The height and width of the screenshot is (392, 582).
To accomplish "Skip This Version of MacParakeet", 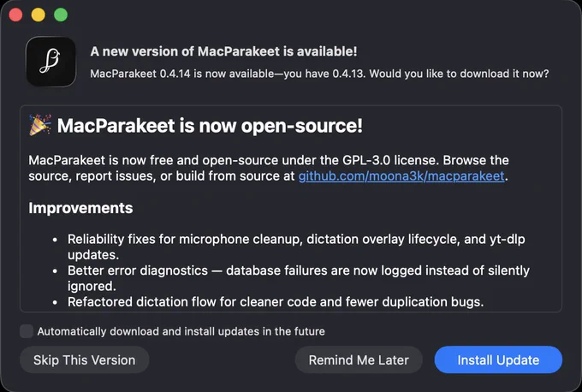I will [84, 359].
